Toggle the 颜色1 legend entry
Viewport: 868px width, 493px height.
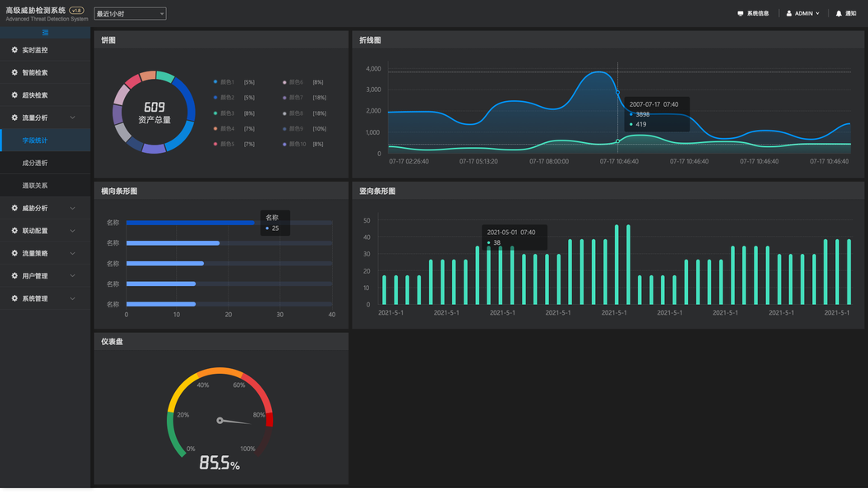(x=234, y=82)
